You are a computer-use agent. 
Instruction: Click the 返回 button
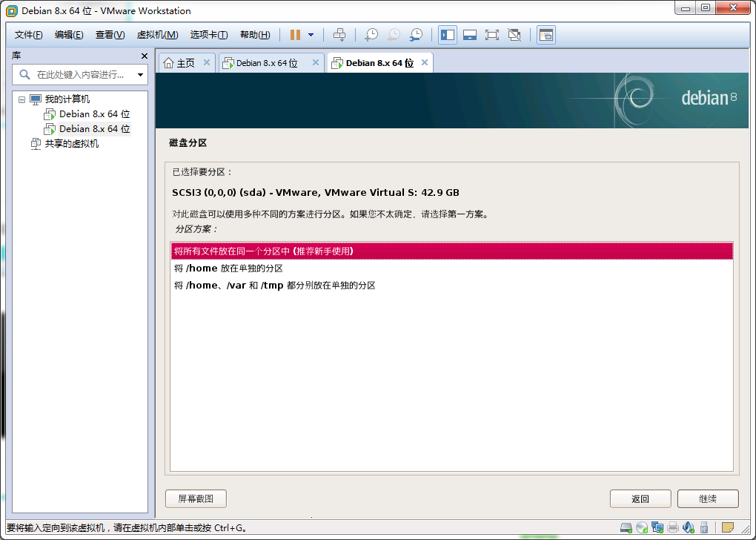[x=640, y=499]
